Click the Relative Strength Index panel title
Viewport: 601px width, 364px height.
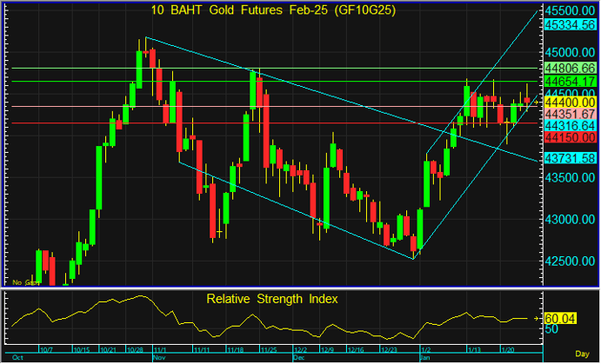pyautogui.click(x=272, y=299)
